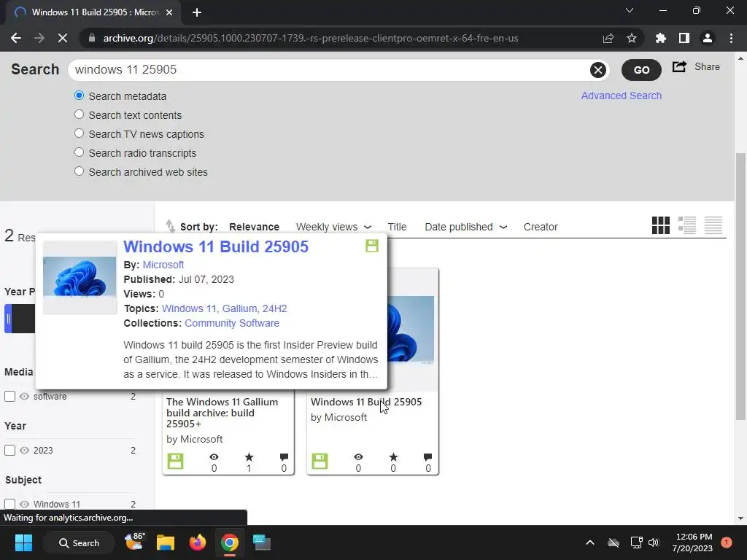Screen dimensions: 747x560
Task: Sort results by Creator
Action: coord(541,227)
